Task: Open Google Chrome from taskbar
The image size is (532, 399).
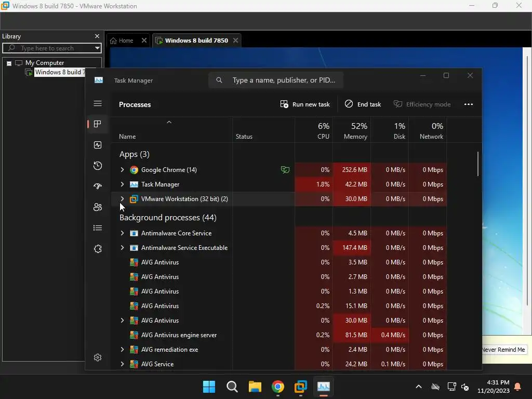Action: 278,387
